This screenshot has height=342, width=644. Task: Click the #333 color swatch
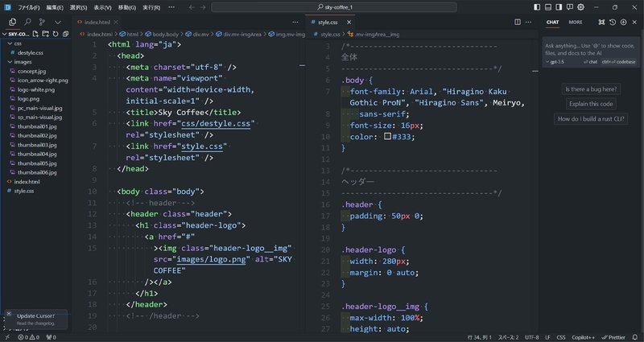[387, 136]
